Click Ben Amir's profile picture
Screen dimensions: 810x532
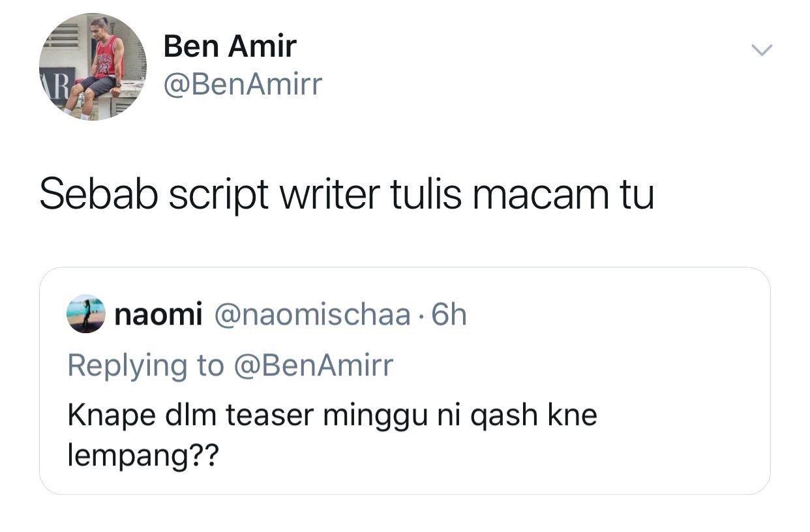tap(93, 66)
